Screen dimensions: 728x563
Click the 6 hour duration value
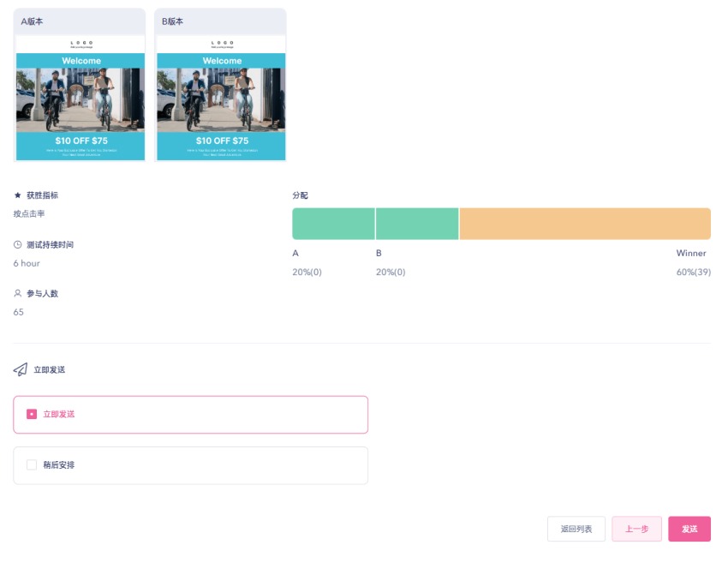tap(27, 263)
